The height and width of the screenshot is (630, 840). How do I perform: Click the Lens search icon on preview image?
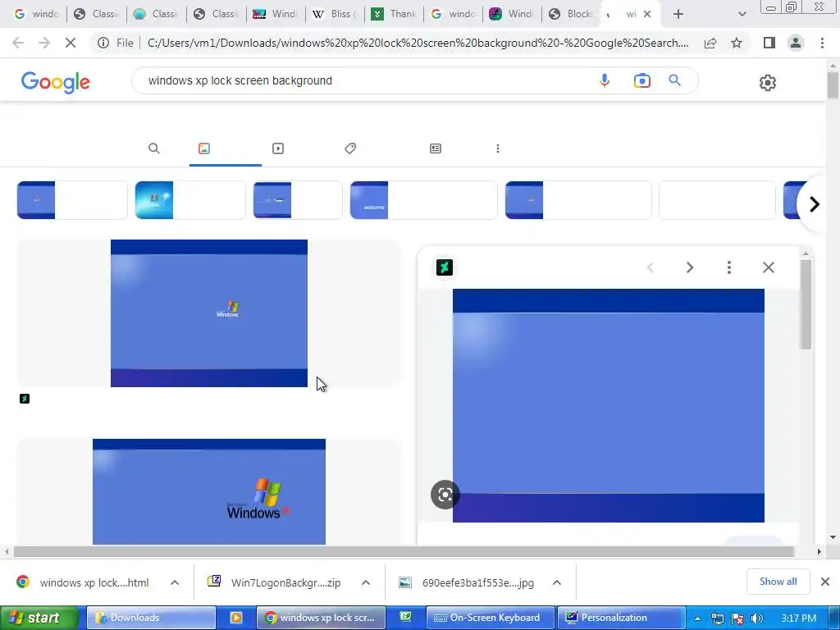(445, 495)
